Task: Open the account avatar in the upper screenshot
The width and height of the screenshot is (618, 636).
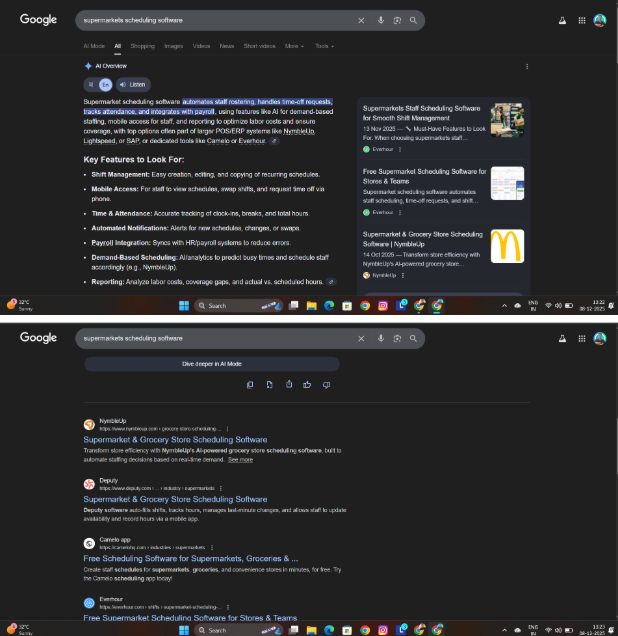Action: (x=600, y=20)
